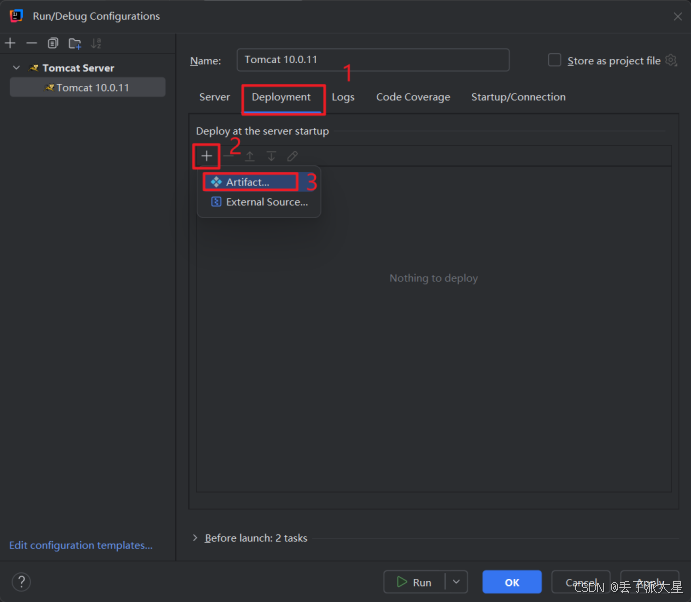Create new configuration folder icon

[x=75, y=43]
